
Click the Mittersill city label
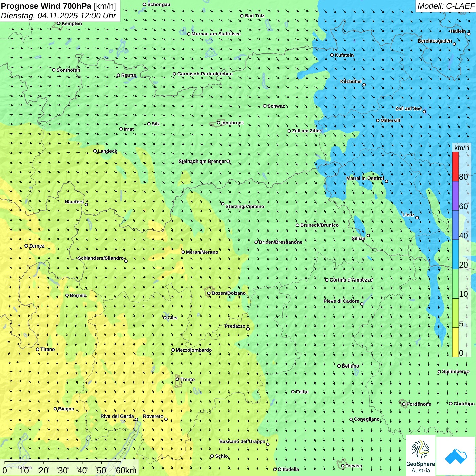click(390, 120)
